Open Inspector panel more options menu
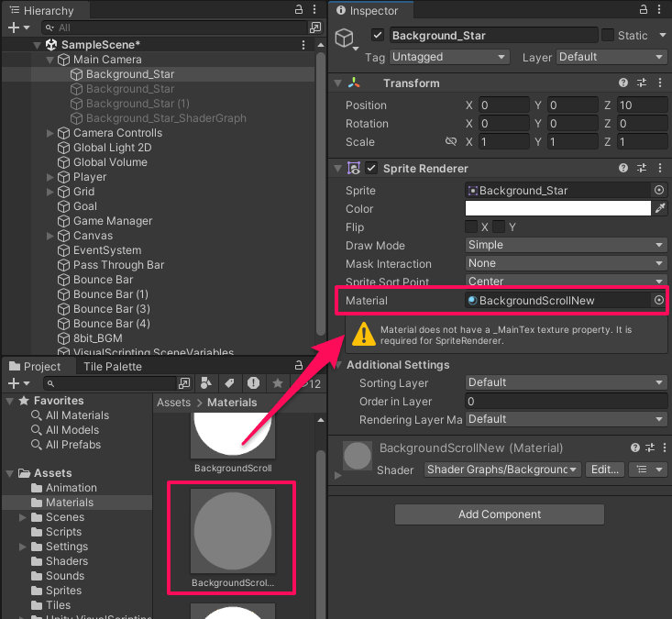Screen dimensions: 672x619 659,9
